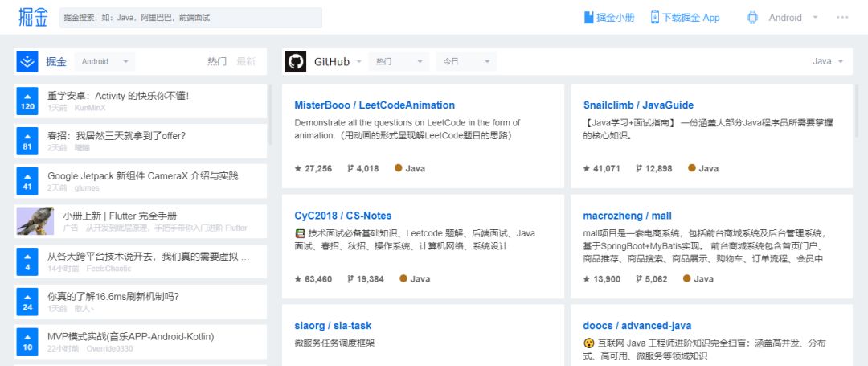868x366 pixels.
Task: Upvote the 跨平台技术 article with 4 votes
Action: pos(27,262)
